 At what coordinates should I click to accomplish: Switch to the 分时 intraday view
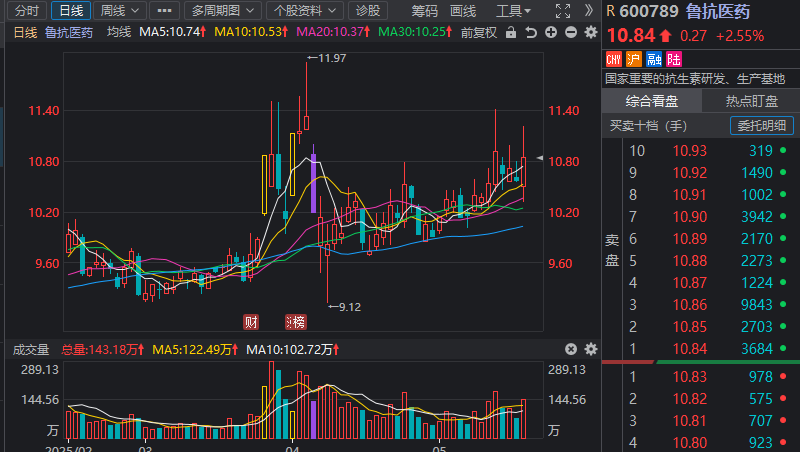click(x=25, y=11)
